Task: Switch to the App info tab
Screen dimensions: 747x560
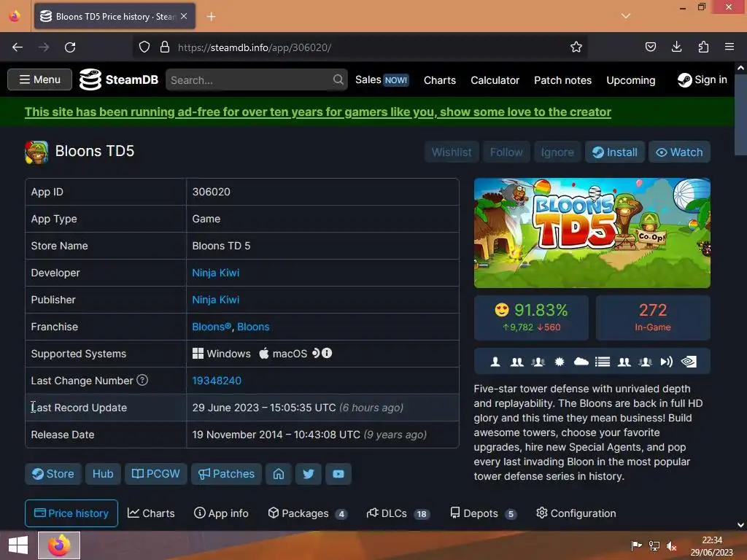Action: pyautogui.click(x=222, y=513)
